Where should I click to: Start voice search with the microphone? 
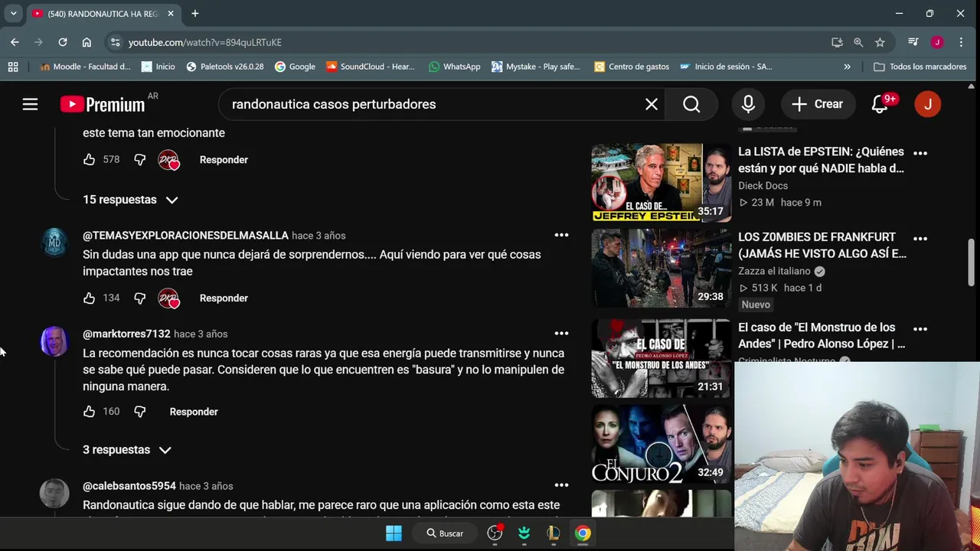click(748, 104)
